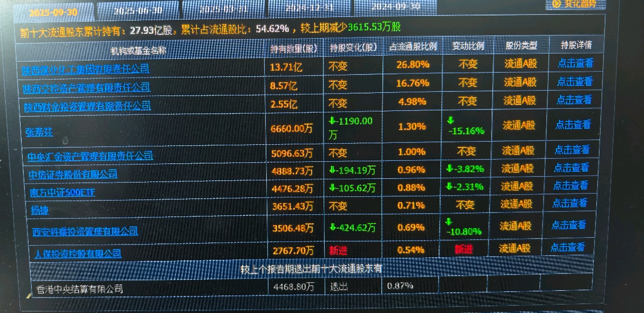Click the 占流通股比例 column header

pyautogui.click(x=413, y=47)
